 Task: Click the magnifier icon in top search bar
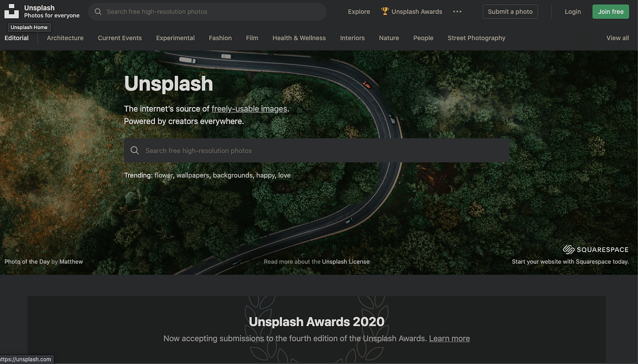[x=98, y=12]
